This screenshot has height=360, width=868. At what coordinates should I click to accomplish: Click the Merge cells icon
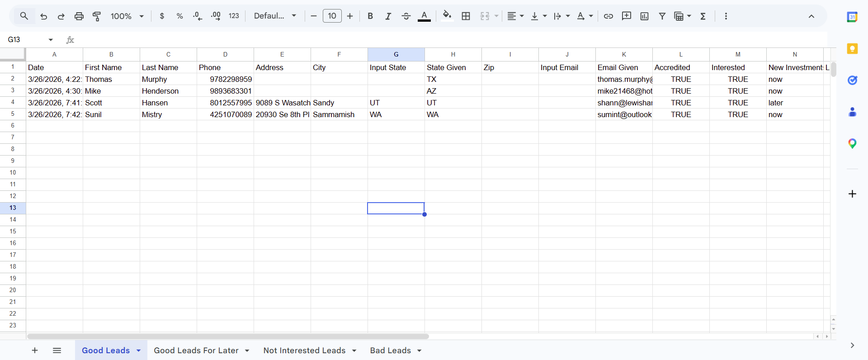click(485, 16)
